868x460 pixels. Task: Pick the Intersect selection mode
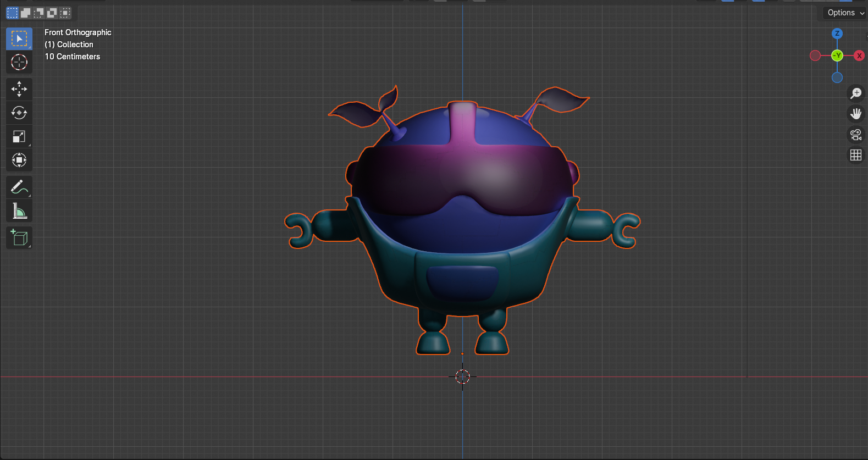pyautogui.click(x=65, y=13)
